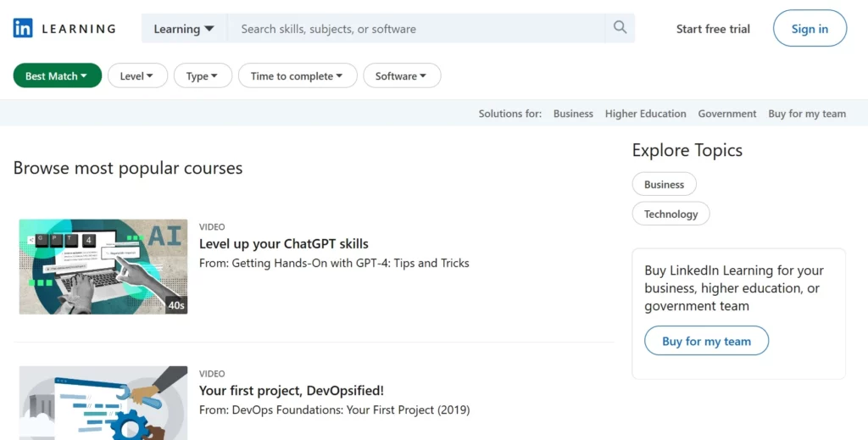Select the Business topic chip

(665, 184)
